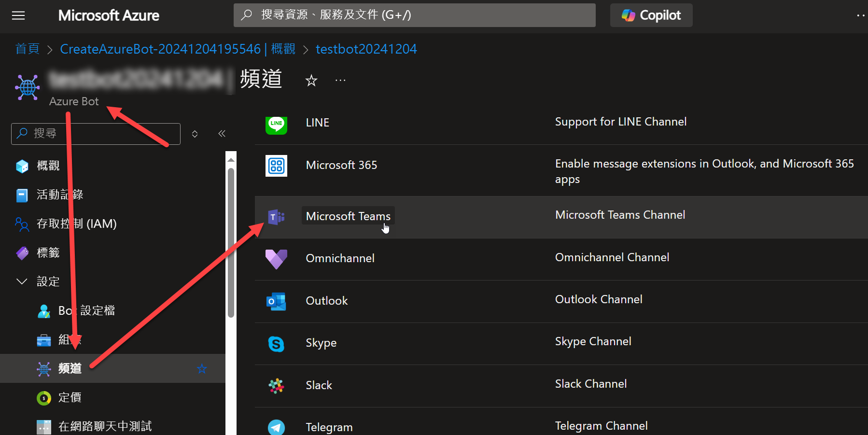The height and width of the screenshot is (435, 868).
Task: Select the Slack channel name
Action: click(319, 385)
